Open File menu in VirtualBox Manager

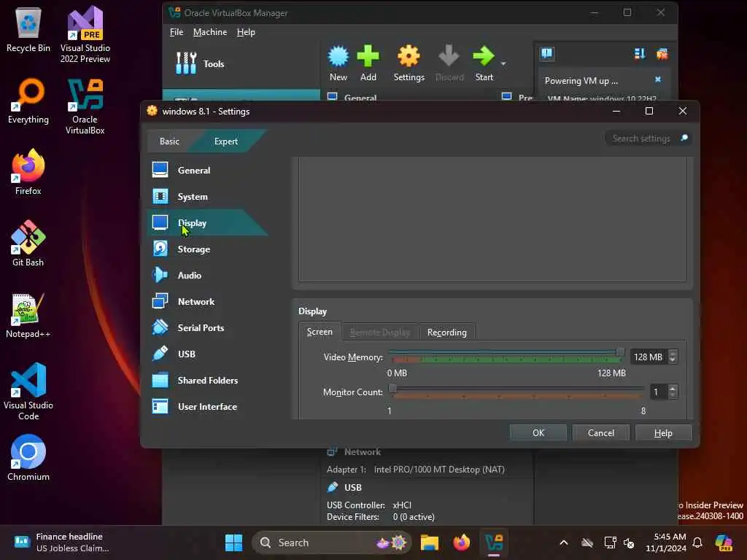point(177,32)
